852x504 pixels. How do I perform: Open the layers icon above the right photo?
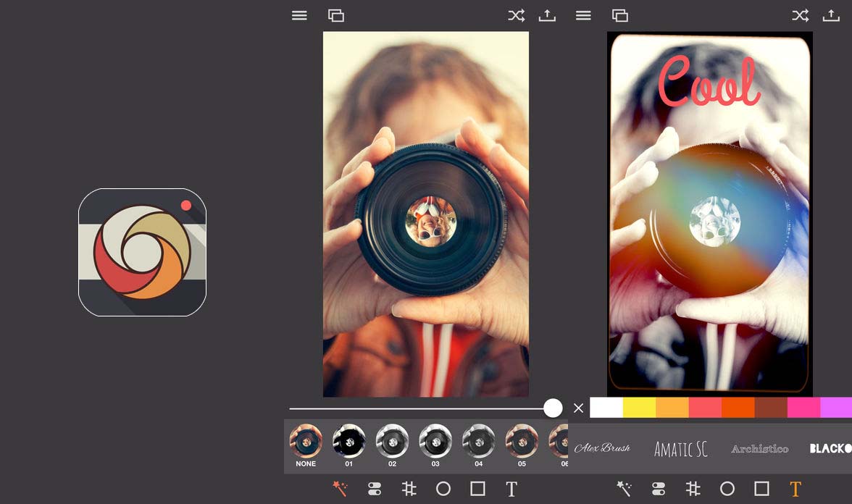[x=620, y=14]
